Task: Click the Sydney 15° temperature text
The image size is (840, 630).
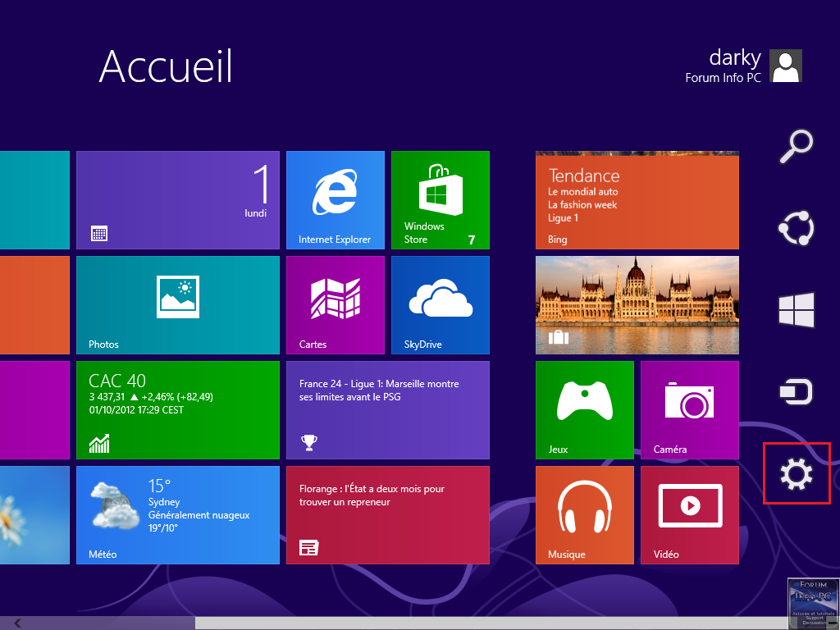Action: pyautogui.click(x=159, y=486)
